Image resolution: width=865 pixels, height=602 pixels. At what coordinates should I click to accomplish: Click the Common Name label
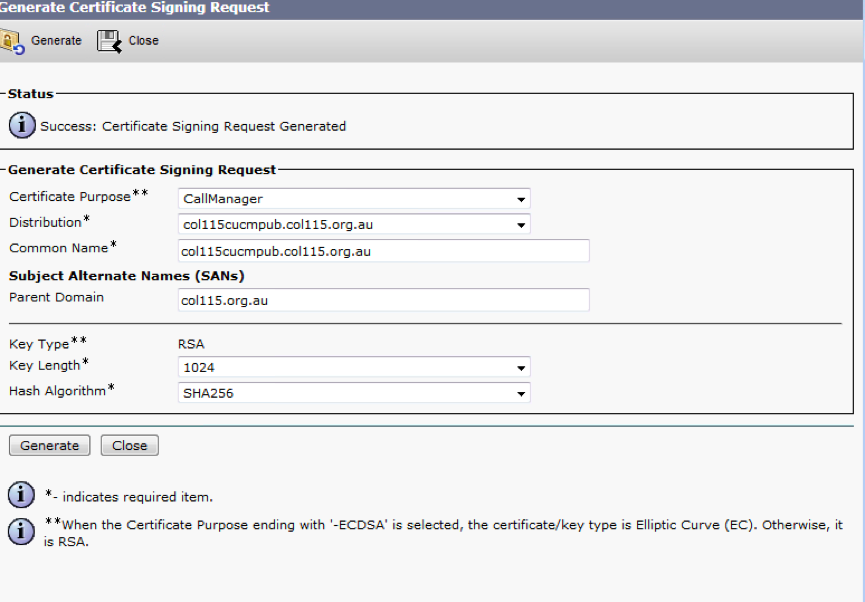click(63, 248)
